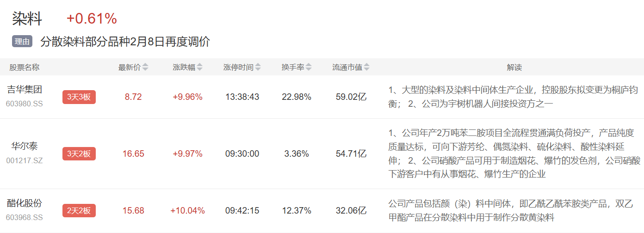Sort by 涨跌幅 using its arrow icon

(x=199, y=67)
